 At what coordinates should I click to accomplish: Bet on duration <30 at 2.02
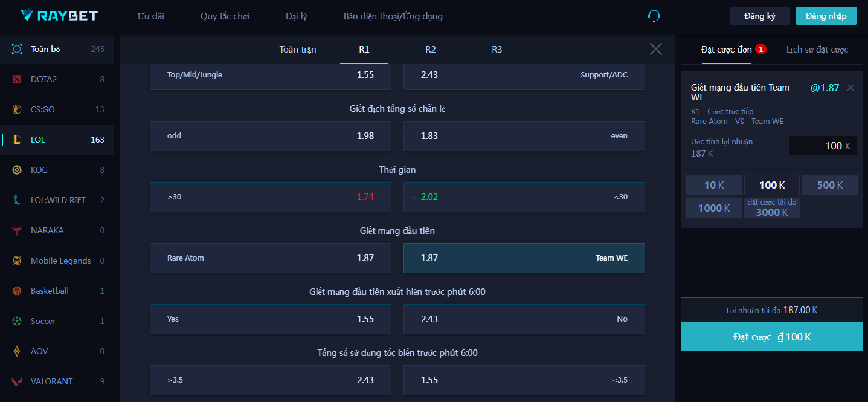point(524,197)
